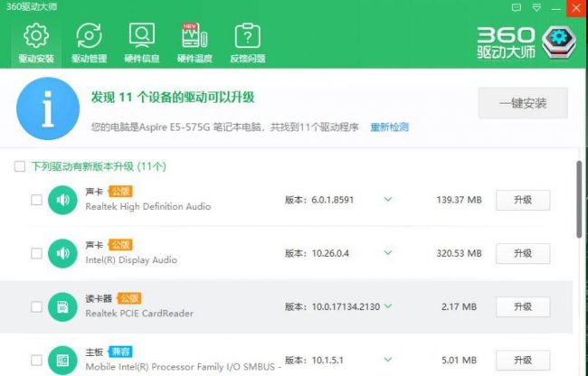Viewport: 588px width, 376px height.
Task: Click the 公版 tag on Realtek audio row
Action: point(120,192)
